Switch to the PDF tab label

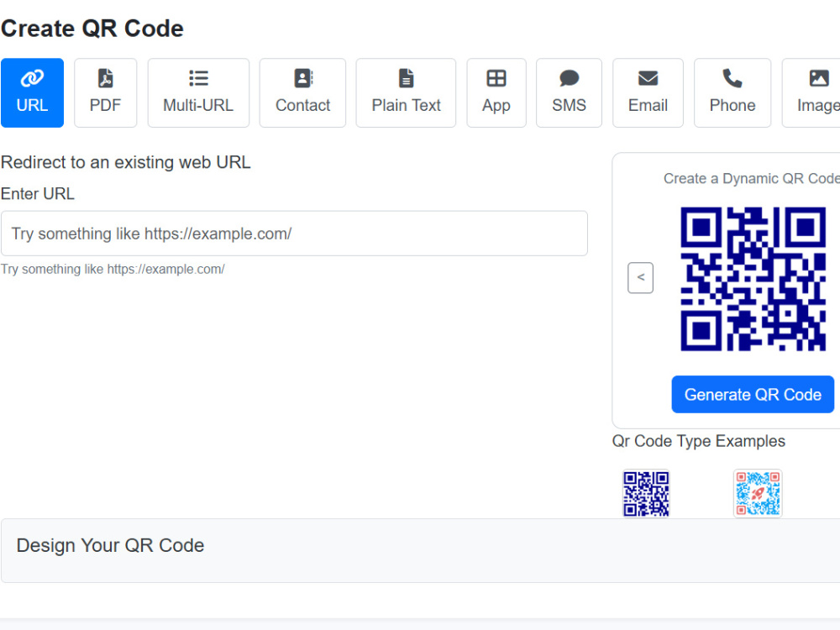click(106, 105)
